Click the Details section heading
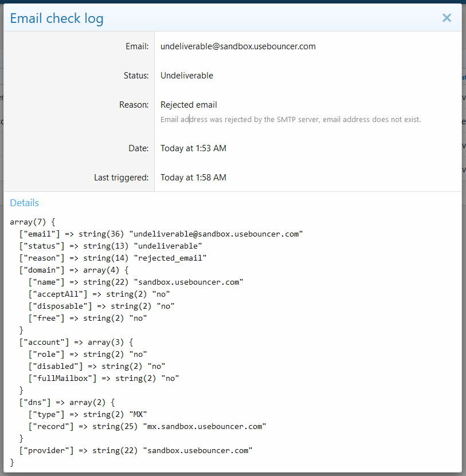Viewport: 466px width, 476px height. click(25, 203)
